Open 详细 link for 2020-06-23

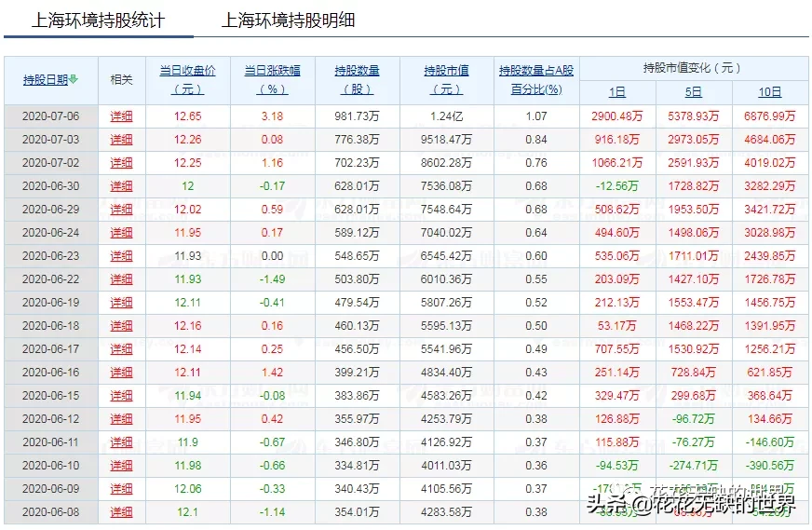(121, 256)
